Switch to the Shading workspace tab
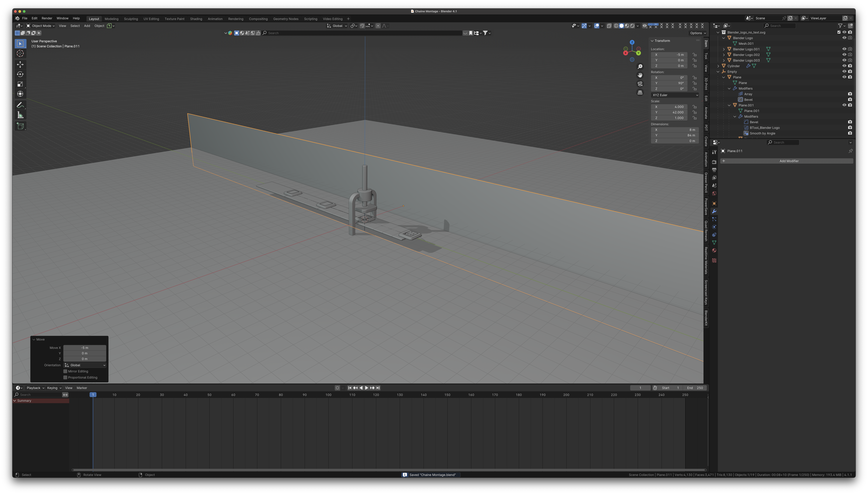 pyautogui.click(x=196, y=19)
